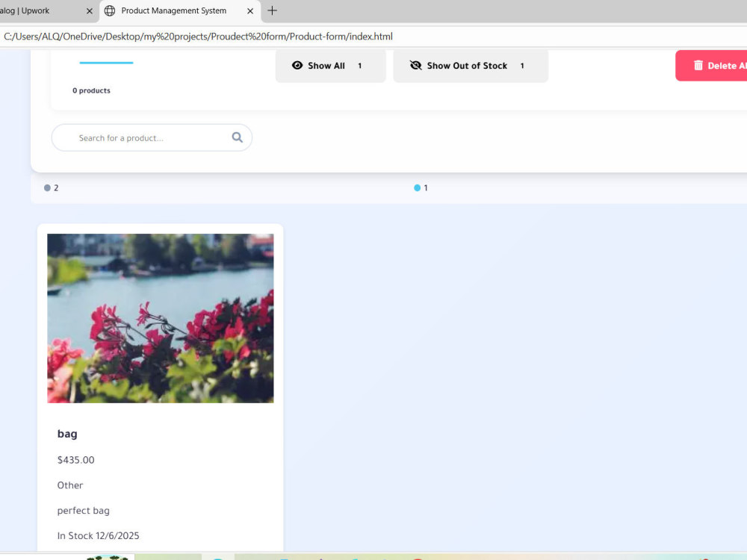This screenshot has height=560, width=747.
Task: Click the count badge on Out of Stock
Action: tap(522, 66)
